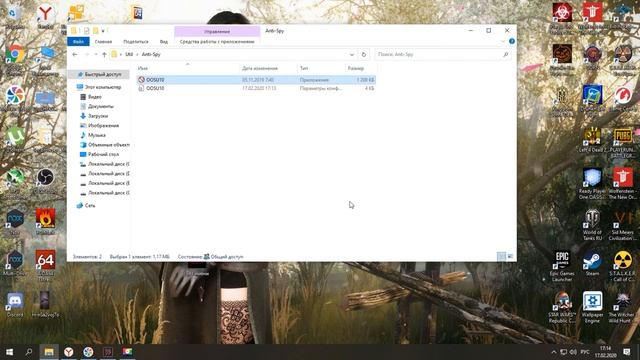Select the OOSU10 application file
This screenshot has height=360, width=640.
pyautogui.click(x=256, y=80)
